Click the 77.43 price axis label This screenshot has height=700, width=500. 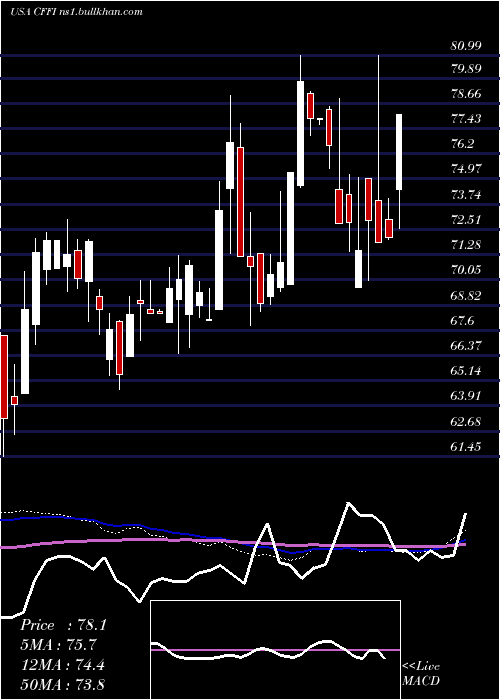466,119
